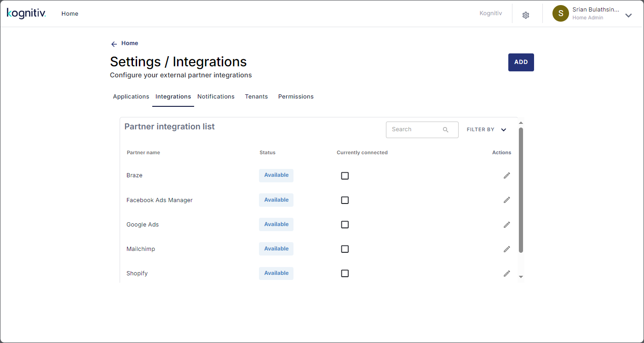Click the Braze Available status badge

pos(276,175)
